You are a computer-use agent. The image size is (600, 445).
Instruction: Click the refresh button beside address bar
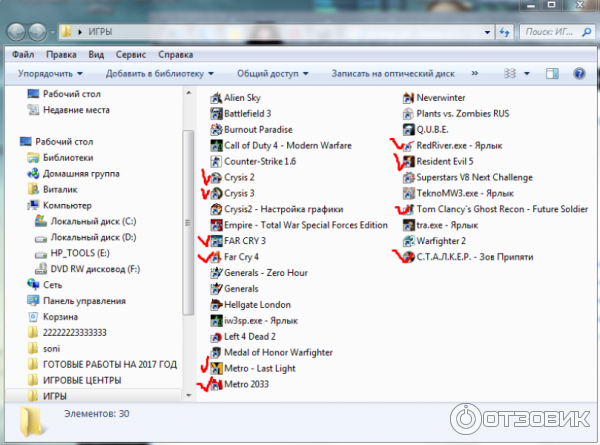click(505, 32)
